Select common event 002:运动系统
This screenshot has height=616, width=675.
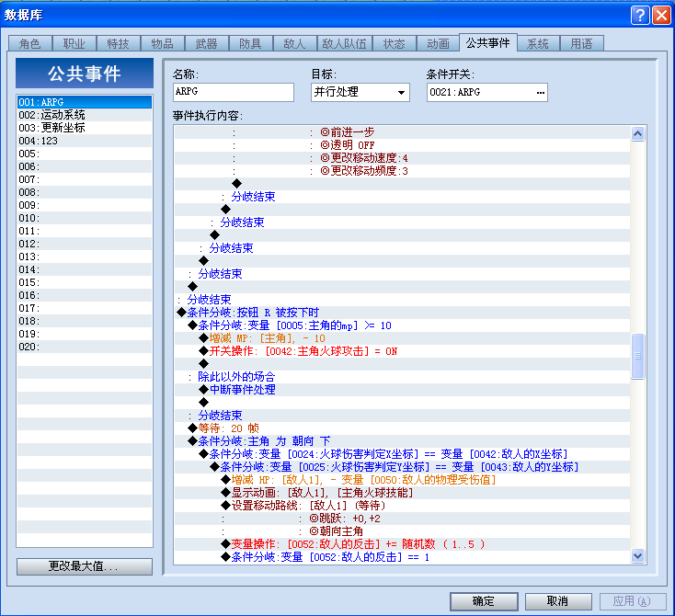[85, 115]
